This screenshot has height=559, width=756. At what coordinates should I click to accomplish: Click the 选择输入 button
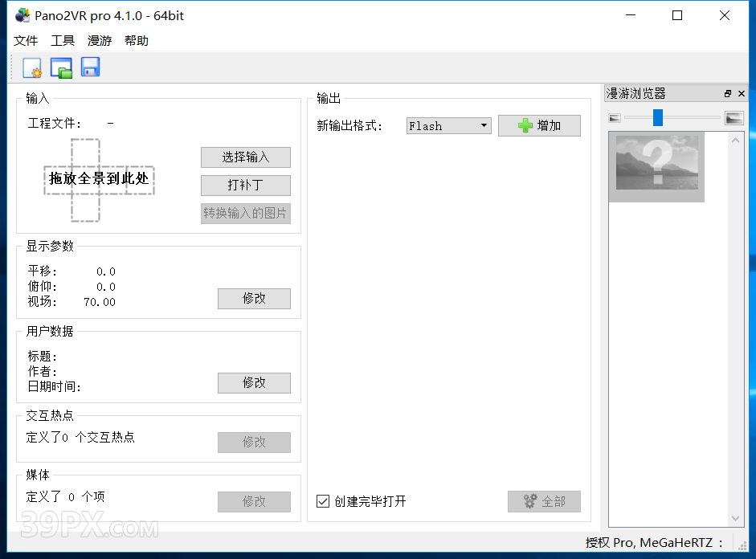(245, 157)
